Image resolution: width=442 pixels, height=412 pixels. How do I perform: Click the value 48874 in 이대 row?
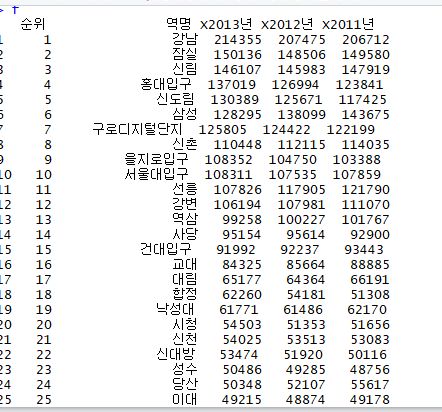tap(306, 400)
